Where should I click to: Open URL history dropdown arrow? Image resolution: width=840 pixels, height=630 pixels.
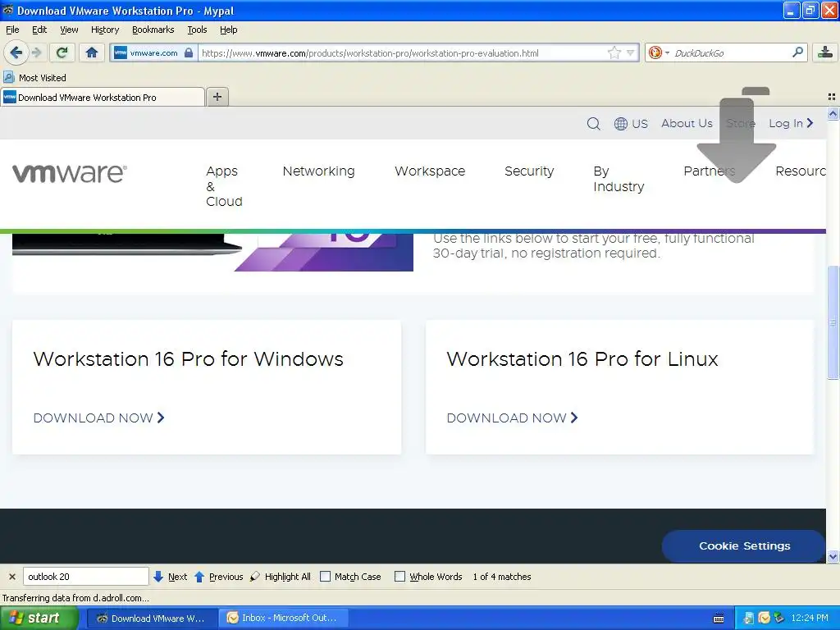point(631,52)
